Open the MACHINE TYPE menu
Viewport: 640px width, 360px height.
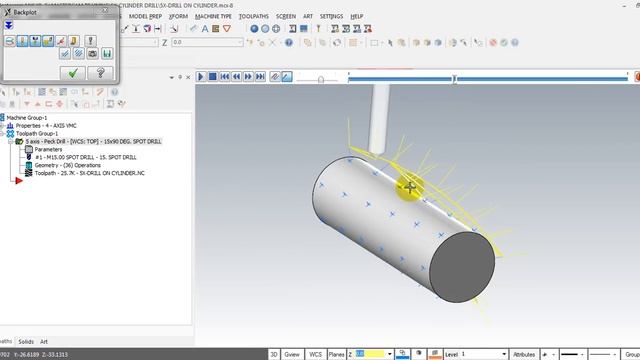pos(213,16)
